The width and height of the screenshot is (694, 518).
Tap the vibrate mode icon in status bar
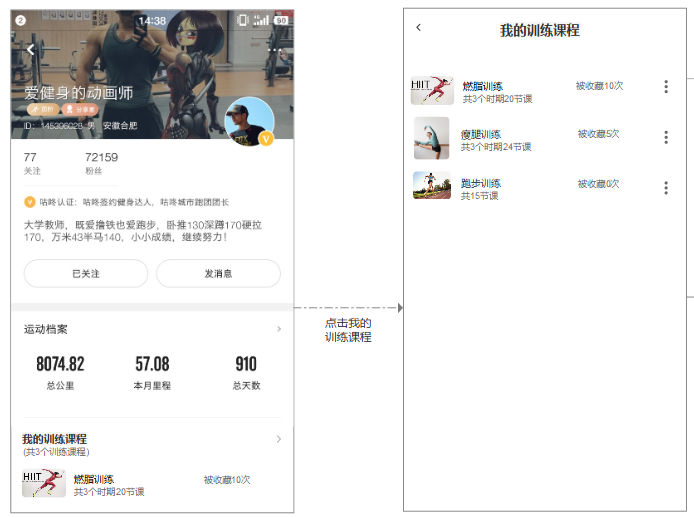click(243, 20)
